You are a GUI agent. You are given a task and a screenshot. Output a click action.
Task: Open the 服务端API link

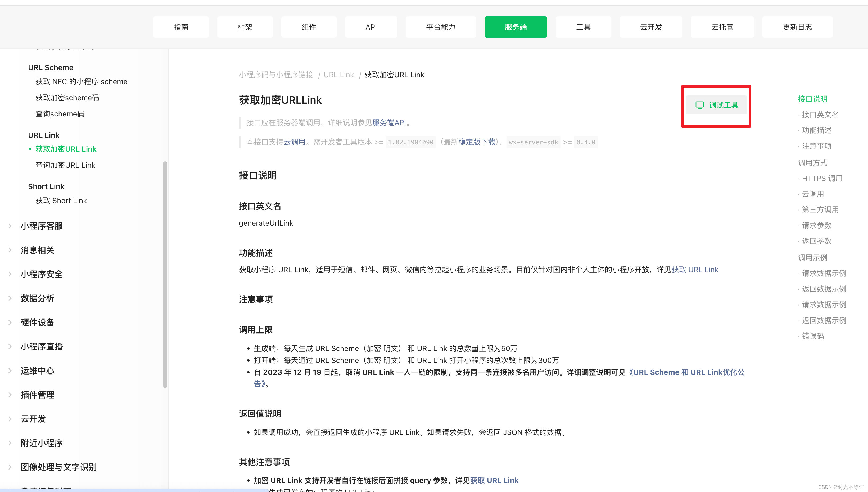click(x=389, y=123)
